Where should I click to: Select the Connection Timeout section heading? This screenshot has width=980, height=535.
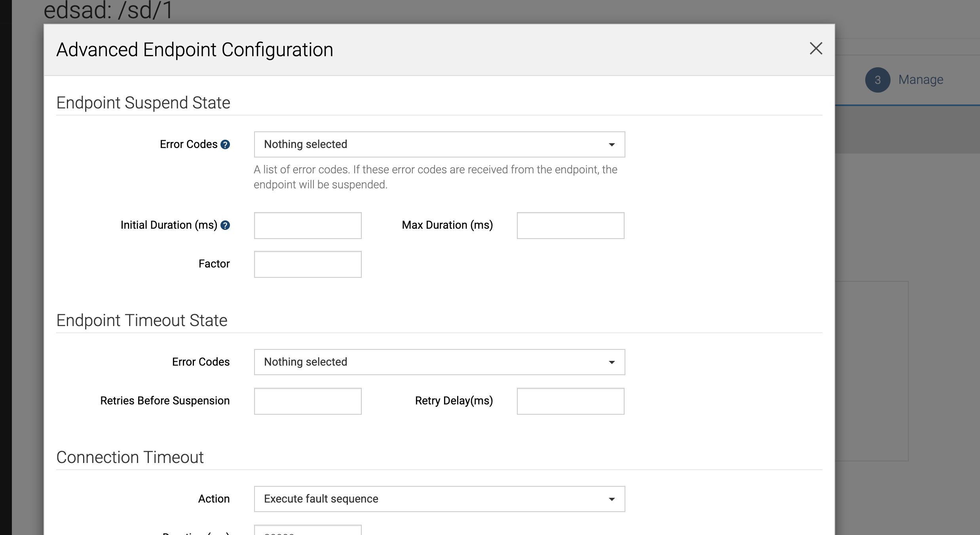point(130,457)
